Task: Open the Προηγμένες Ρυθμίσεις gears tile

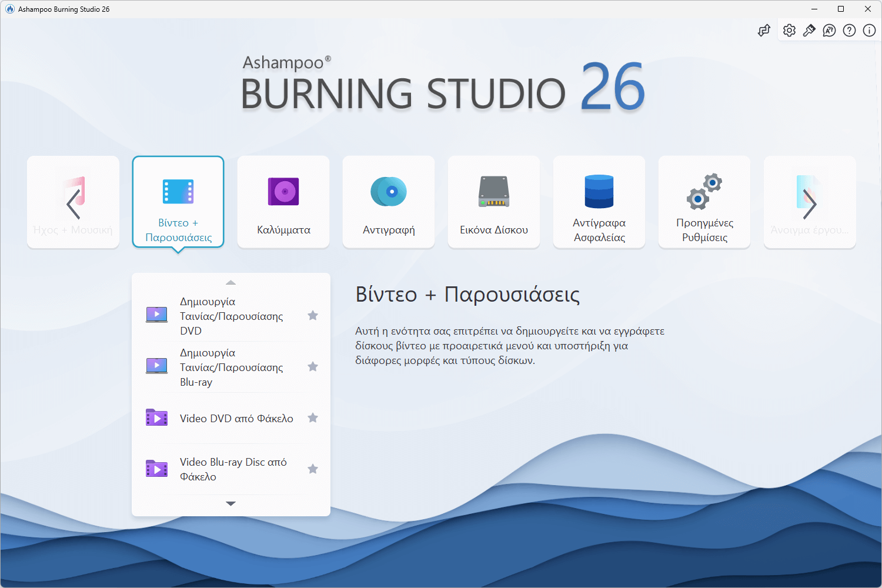Action: 704,202
